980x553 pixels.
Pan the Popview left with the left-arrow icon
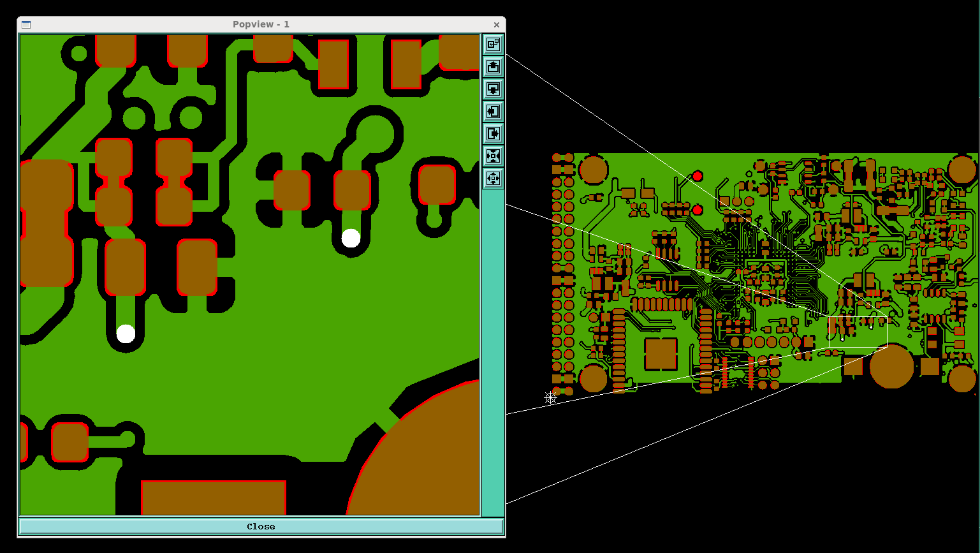point(493,112)
